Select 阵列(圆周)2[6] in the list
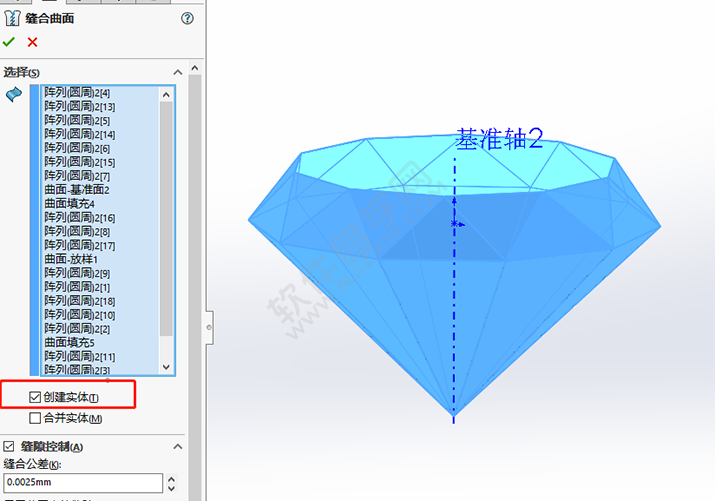The width and height of the screenshot is (715, 501). click(x=77, y=148)
